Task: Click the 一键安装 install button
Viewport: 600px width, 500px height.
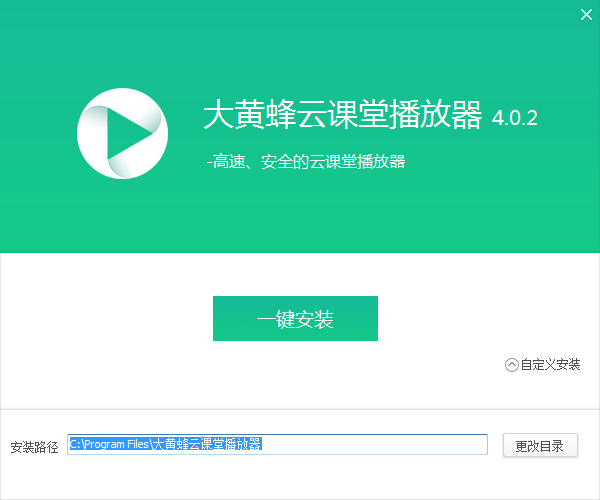Action: pyautogui.click(x=295, y=318)
